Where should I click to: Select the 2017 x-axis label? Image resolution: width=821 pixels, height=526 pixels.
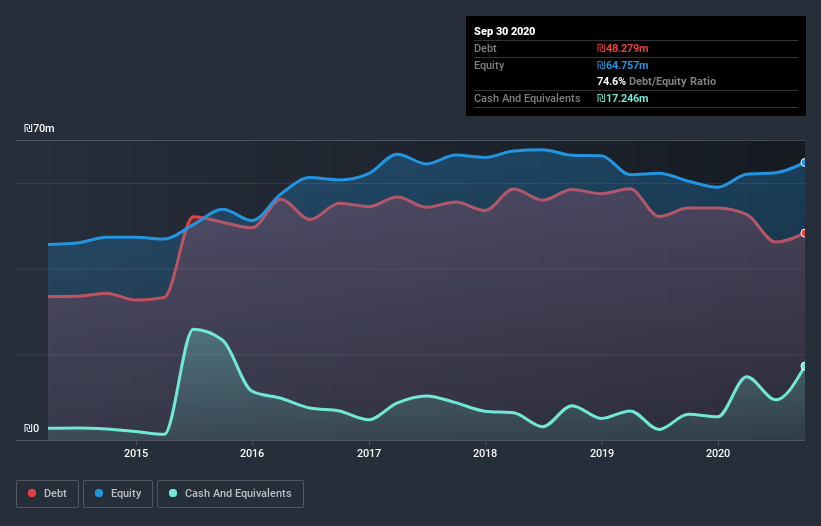point(369,453)
